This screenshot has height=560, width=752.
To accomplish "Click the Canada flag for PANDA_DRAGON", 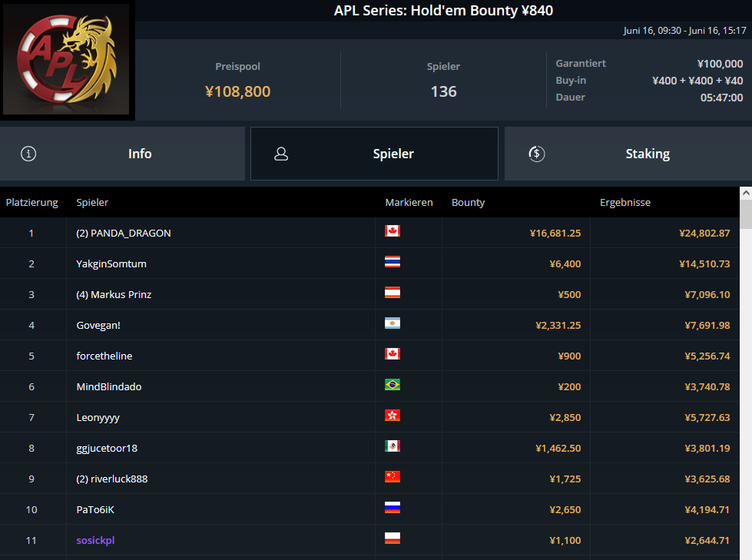I will pyautogui.click(x=393, y=231).
